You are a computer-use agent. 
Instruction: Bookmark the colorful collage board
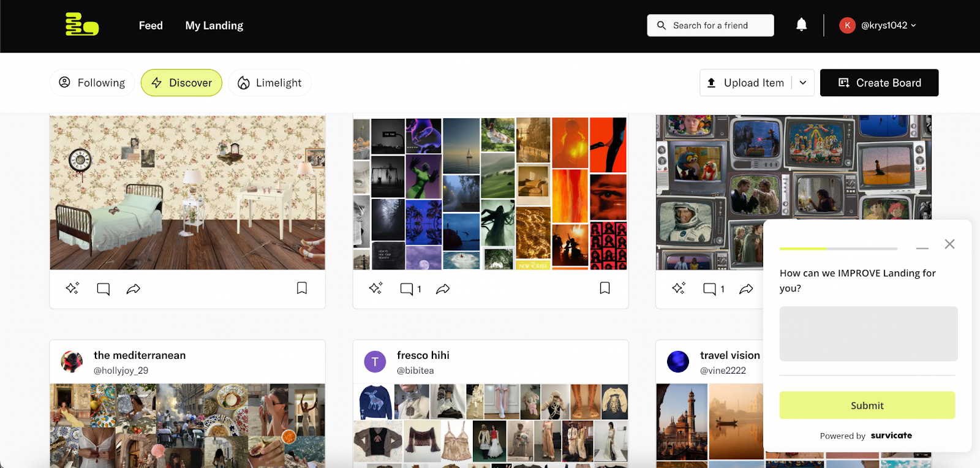[605, 288]
